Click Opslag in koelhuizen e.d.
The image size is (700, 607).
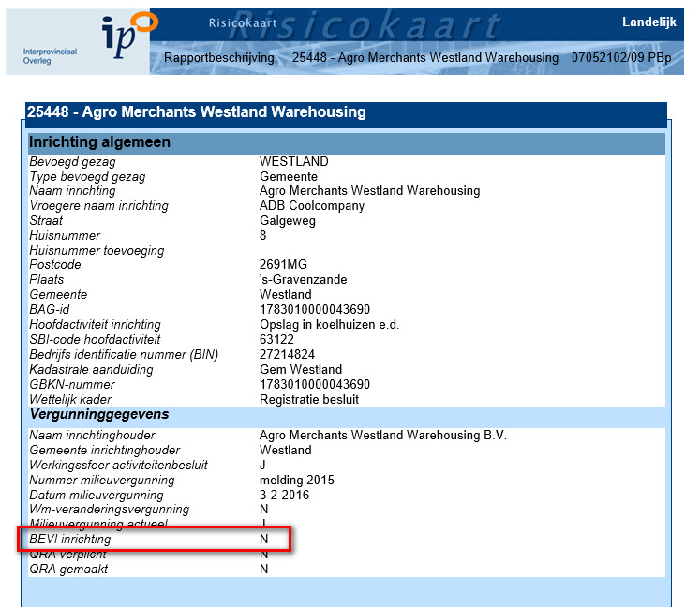click(x=330, y=324)
